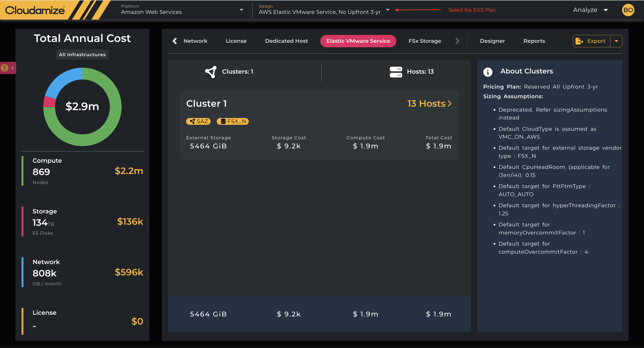Click the About Clusters info icon
Viewport: 644px width, 348px height.
[x=487, y=72]
